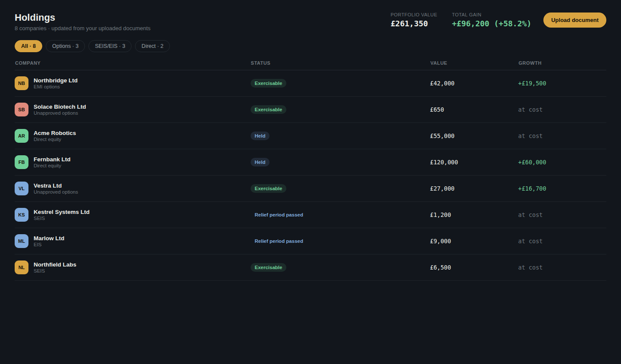Image resolution: width=621 pixels, height=364 pixels.
Task: Click Exercisable badge in Northfield Labs row
Action: (x=268, y=267)
